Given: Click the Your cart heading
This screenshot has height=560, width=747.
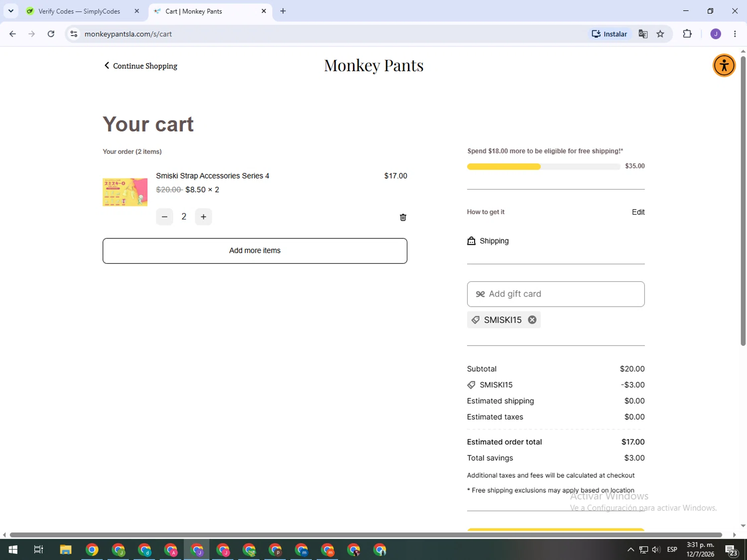Looking at the screenshot, I should (148, 124).
